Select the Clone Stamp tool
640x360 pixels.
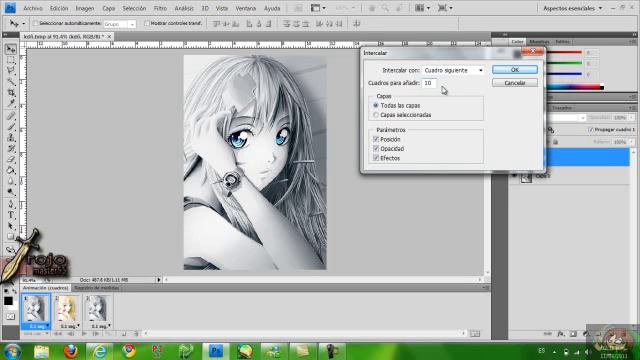coord(11,138)
